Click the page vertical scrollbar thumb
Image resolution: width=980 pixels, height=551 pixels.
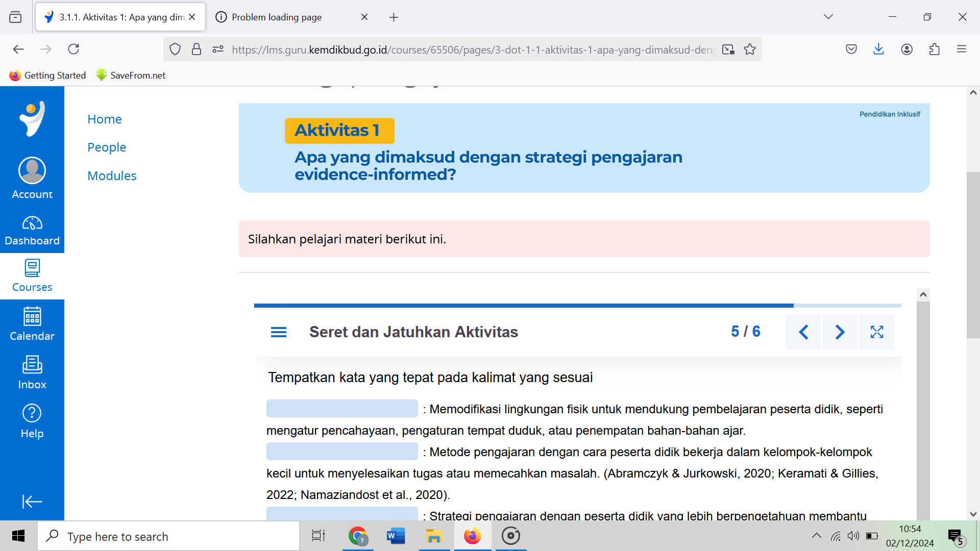click(973, 255)
